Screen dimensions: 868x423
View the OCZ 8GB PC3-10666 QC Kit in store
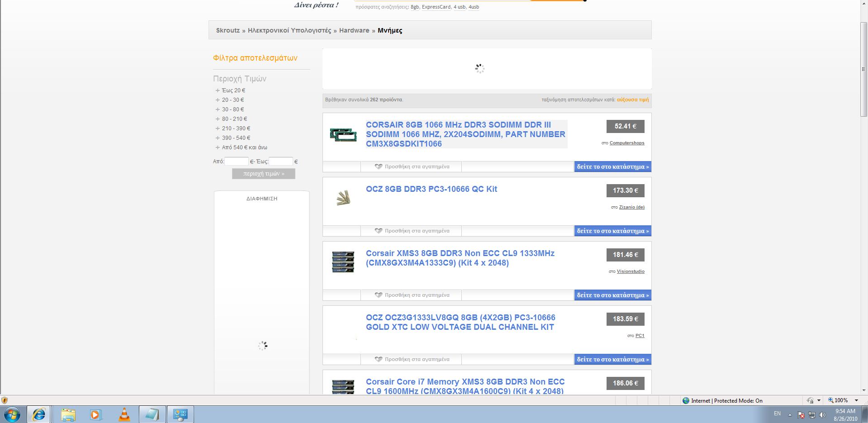[613, 231]
